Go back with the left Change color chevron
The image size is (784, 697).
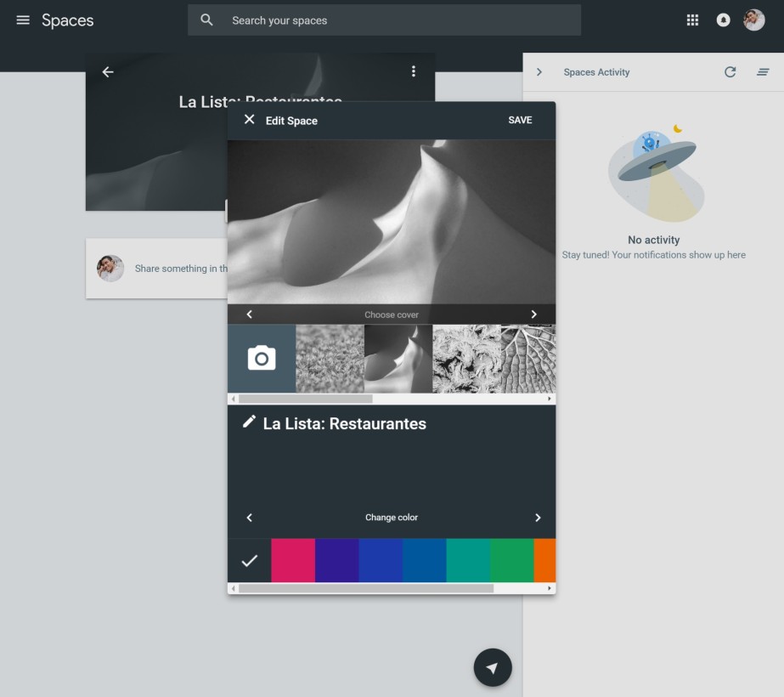click(250, 517)
